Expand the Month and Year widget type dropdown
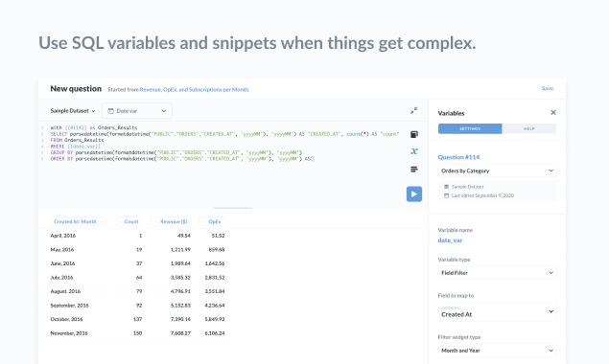Screen dimensions: 609x364 click(x=497, y=351)
